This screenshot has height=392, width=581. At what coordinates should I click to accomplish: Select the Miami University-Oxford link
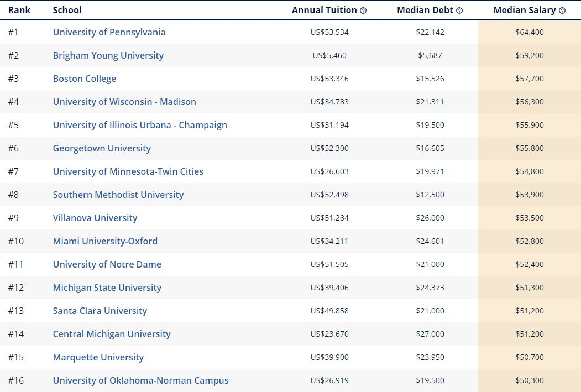coord(105,241)
